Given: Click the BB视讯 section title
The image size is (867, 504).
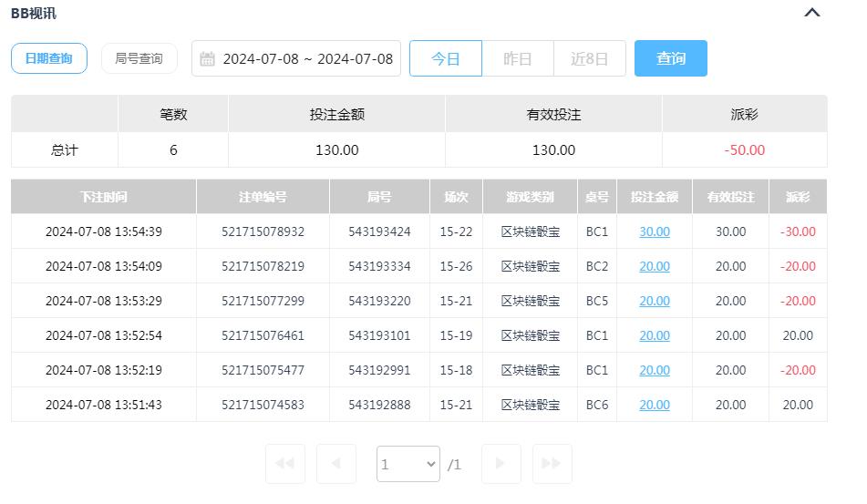Looking at the screenshot, I should [x=34, y=14].
